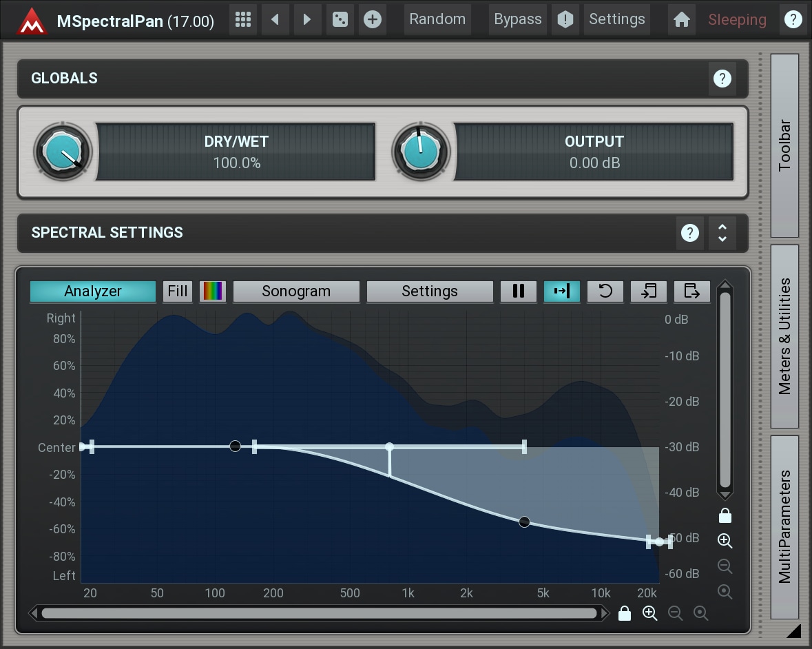The width and height of the screenshot is (812, 649).
Task: Toggle the Fill display option
Action: (x=178, y=291)
